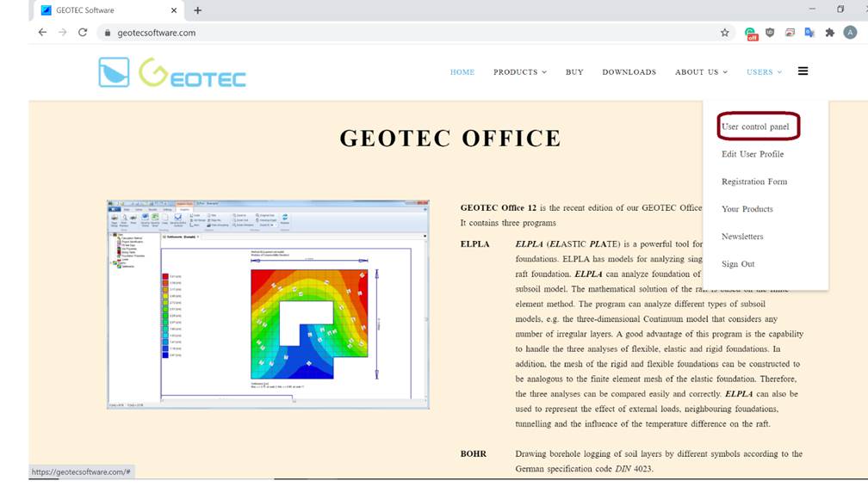This screenshot has width=868, height=487.
Task: Expand the PRODUCTS dropdown menu
Action: (x=520, y=72)
